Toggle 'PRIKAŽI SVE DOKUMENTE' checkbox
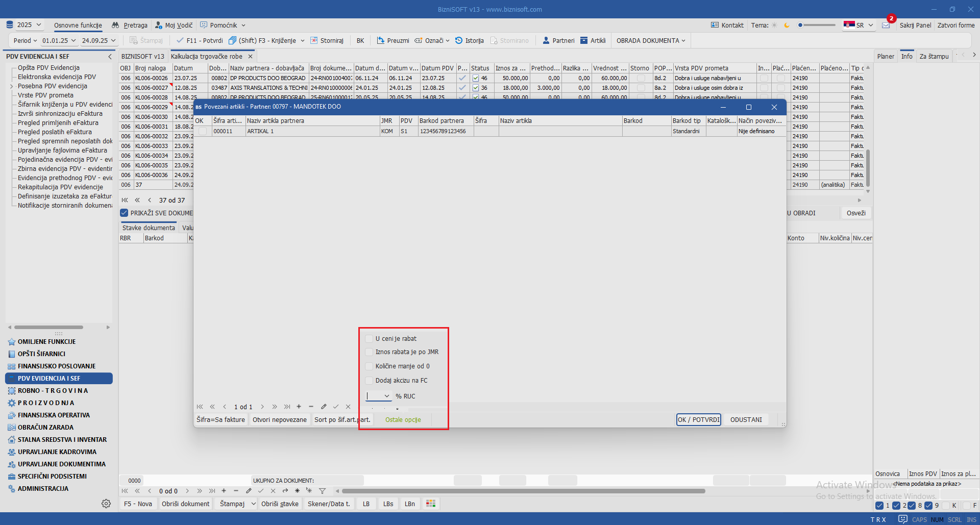Viewport: 980px width, 525px height. (x=124, y=213)
